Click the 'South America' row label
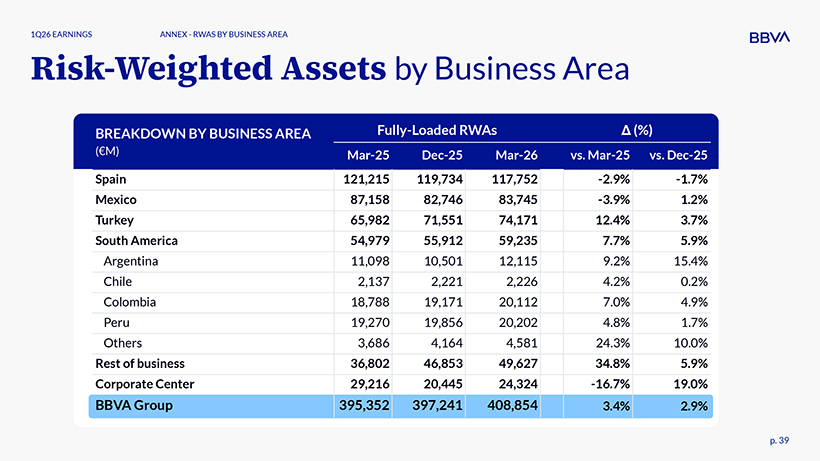Image resolution: width=820 pixels, height=461 pixels. coord(136,240)
